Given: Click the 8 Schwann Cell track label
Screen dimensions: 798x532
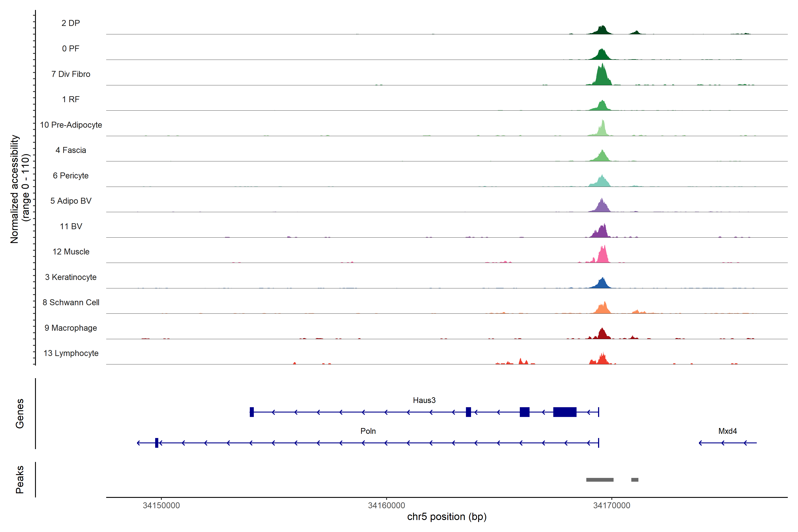Looking at the screenshot, I should click(70, 302).
